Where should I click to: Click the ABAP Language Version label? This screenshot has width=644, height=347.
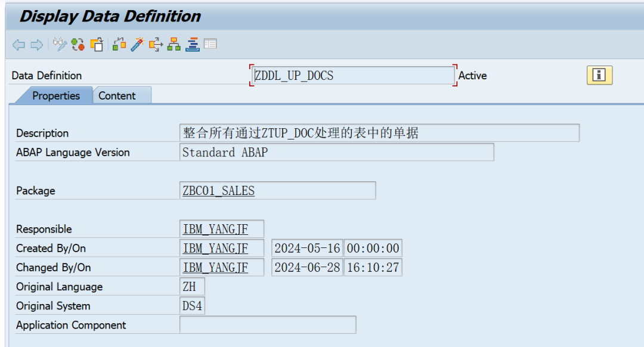pyautogui.click(x=73, y=153)
